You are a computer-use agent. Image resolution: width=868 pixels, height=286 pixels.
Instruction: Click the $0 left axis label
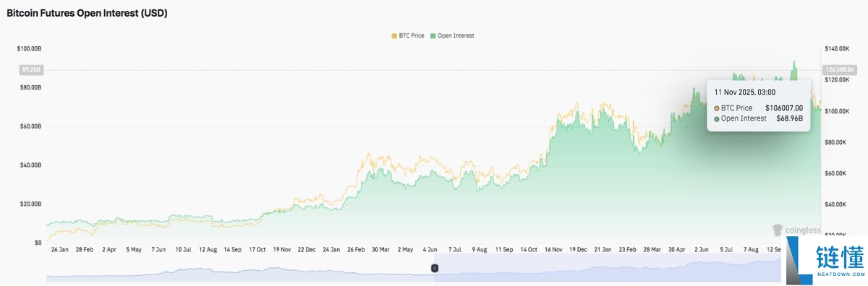tap(39, 243)
